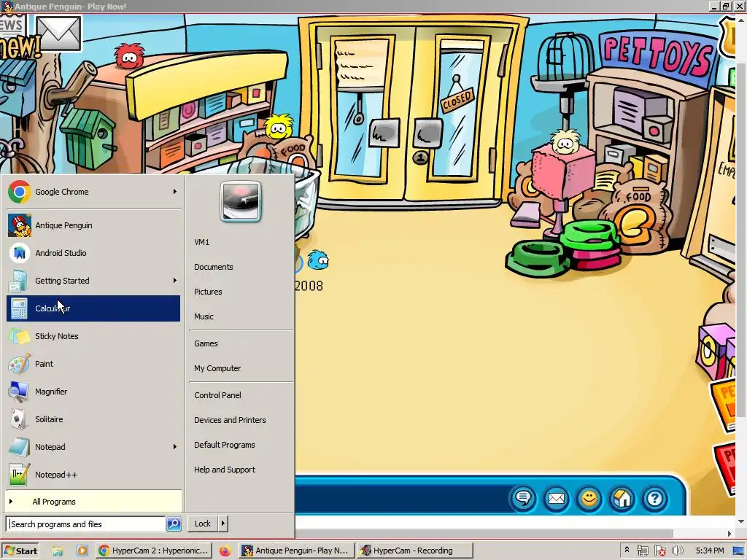Expand Google Chrome submenu arrow

(175, 192)
